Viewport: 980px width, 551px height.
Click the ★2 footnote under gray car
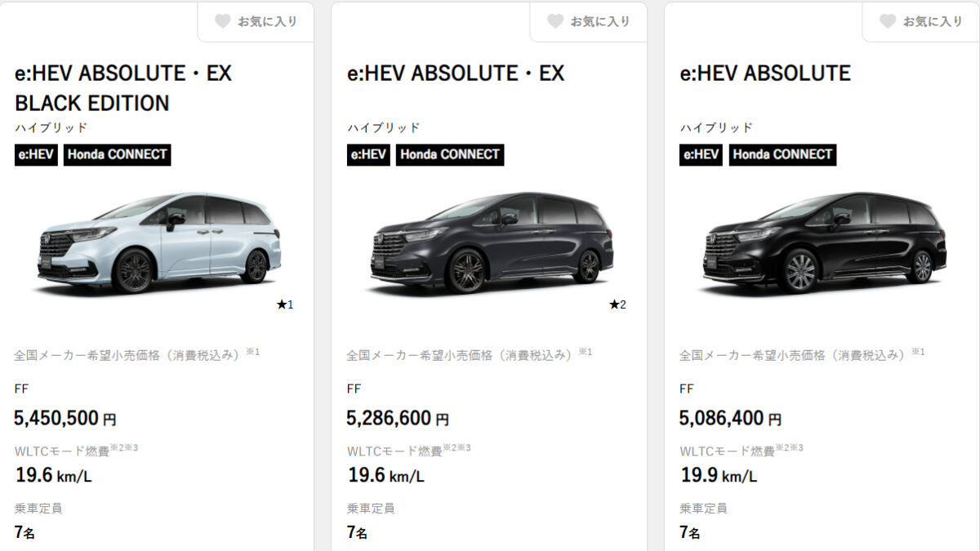coord(617,304)
